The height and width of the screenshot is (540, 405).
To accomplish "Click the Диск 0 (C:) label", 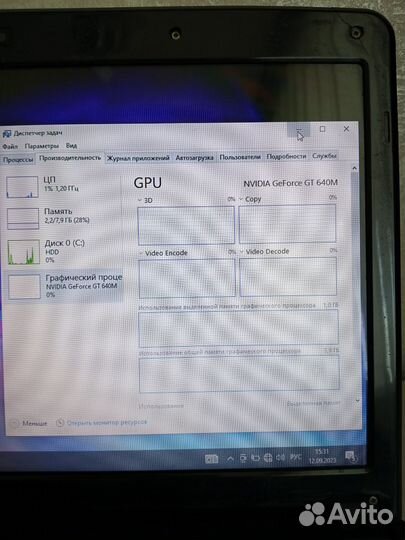I will (x=64, y=243).
